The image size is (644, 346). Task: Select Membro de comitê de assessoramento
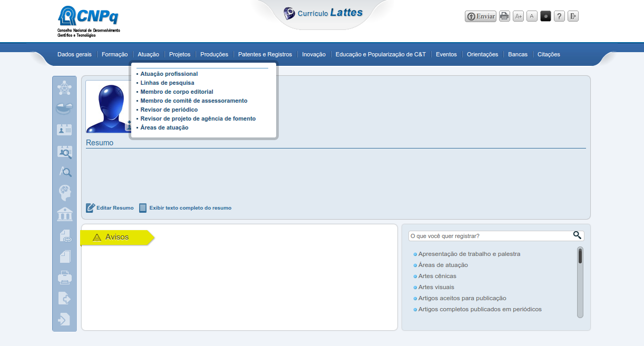coord(193,101)
